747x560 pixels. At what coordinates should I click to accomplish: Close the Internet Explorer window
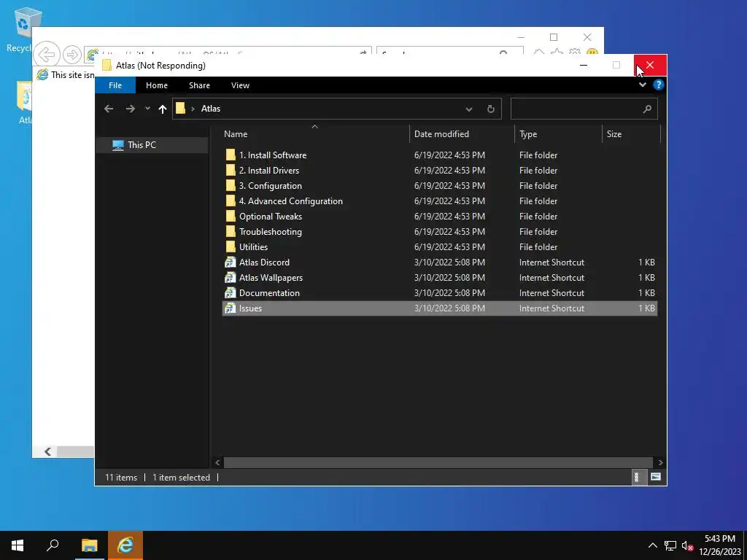click(x=587, y=37)
